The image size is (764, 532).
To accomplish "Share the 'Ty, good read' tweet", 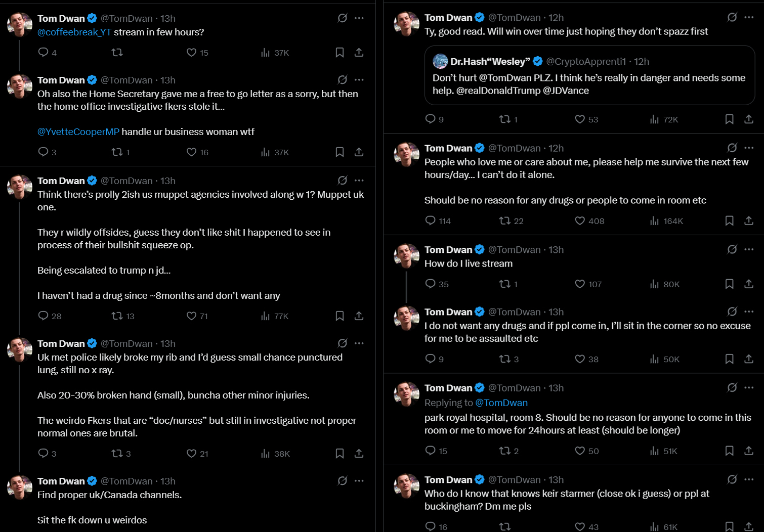I will (749, 119).
